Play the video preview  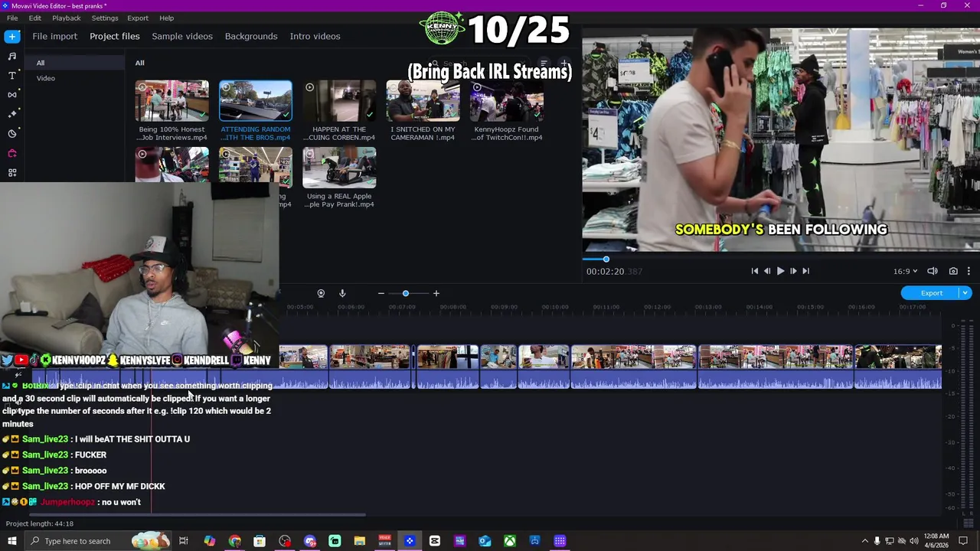[x=780, y=271]
